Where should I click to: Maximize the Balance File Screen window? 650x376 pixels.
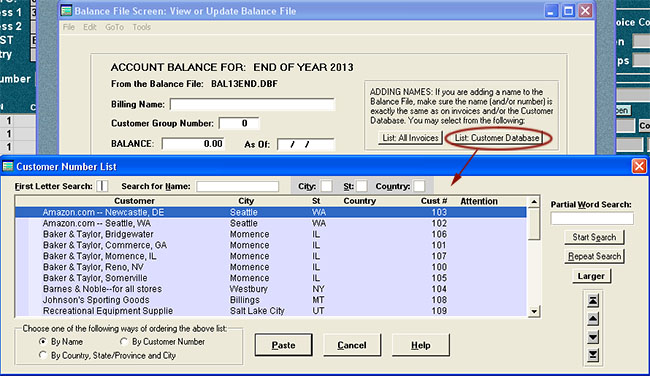click(x=568, y=11)
